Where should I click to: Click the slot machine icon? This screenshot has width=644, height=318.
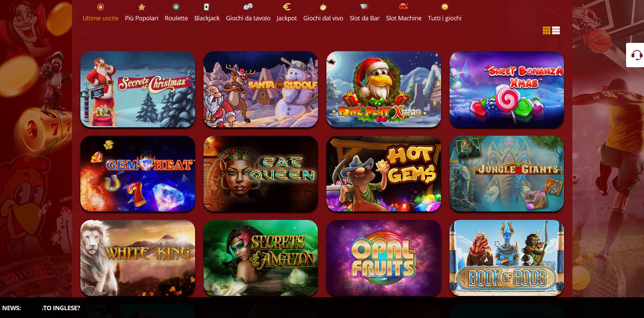(x=403, y=7)
